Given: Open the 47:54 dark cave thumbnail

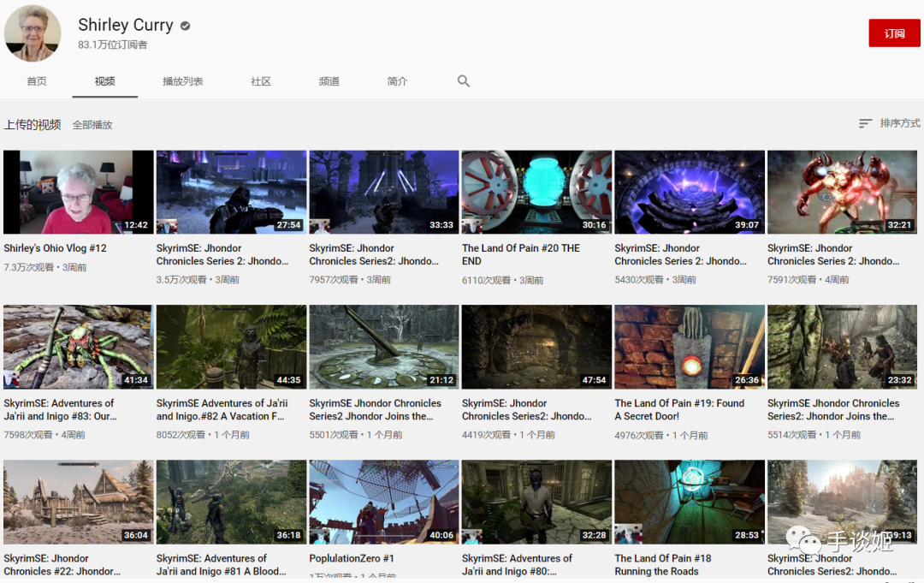Looking at the screenshot, I should [536, 347].
